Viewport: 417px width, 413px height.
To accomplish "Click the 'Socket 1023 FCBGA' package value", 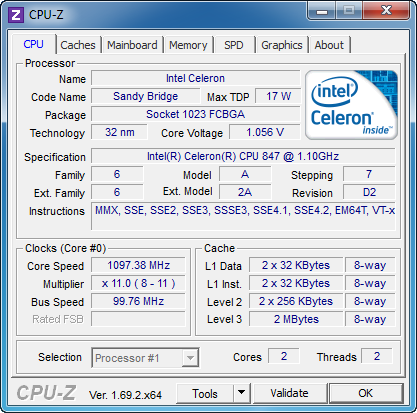I will [196, 114].
